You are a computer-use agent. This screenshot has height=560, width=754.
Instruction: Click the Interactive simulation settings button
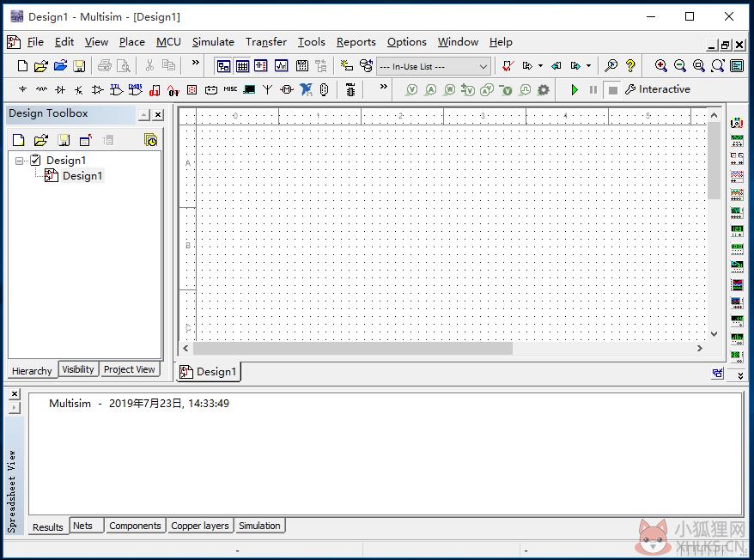[x=658, y=89]
